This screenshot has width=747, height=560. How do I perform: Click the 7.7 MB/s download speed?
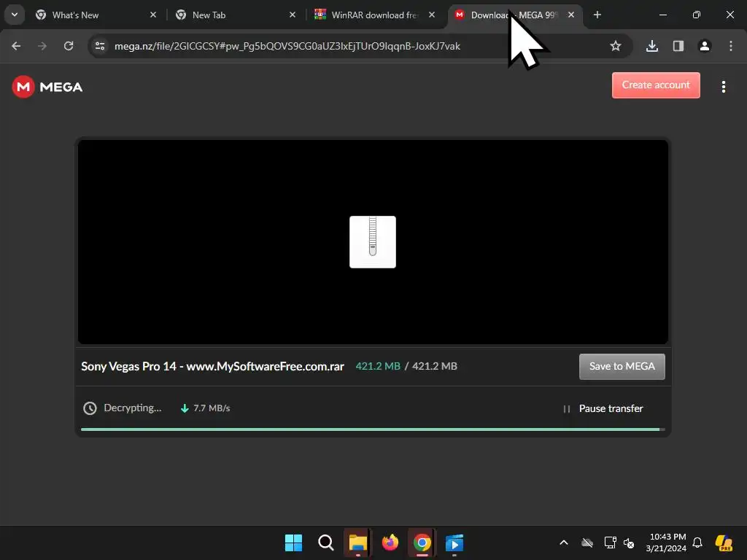pyautogui.click(x=212, y=408)
